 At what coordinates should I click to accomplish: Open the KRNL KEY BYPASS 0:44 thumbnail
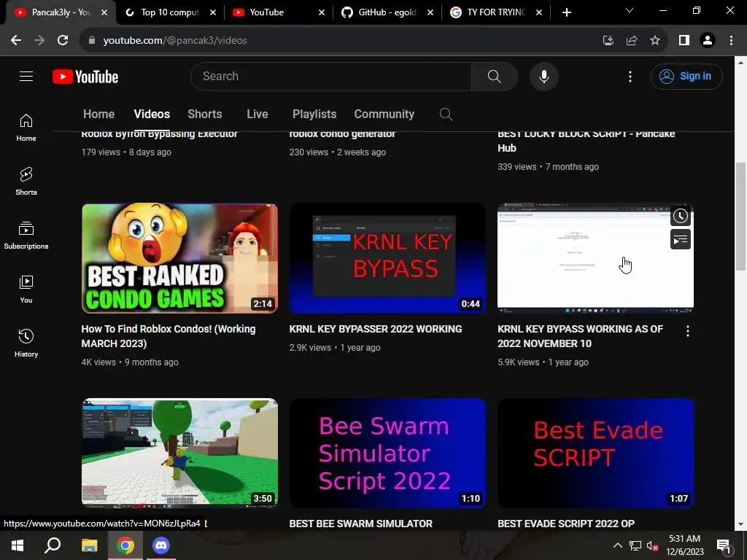[x=387, y=259]
